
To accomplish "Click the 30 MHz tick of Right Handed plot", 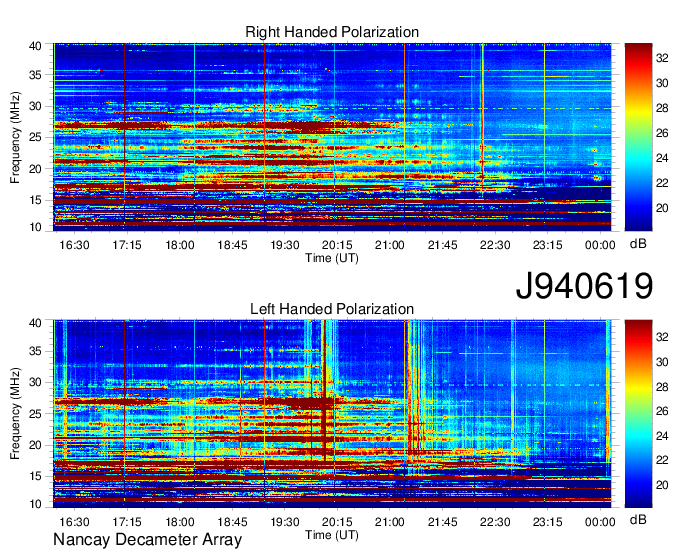I will [35, 106].
